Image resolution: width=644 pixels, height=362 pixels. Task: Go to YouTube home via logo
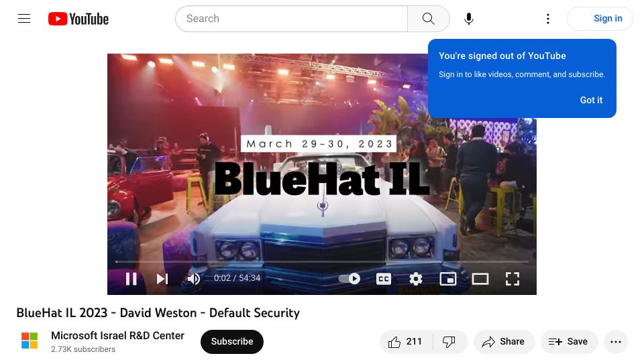point(78,19)
